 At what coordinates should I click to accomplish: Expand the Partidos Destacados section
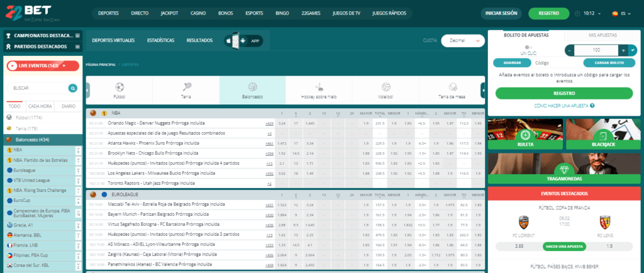click(x=77, y=47)
